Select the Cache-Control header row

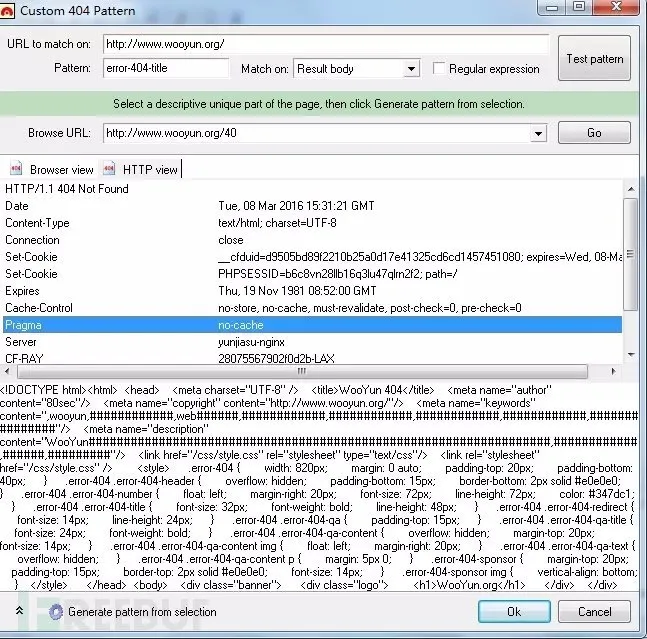[x=312, y=308]
